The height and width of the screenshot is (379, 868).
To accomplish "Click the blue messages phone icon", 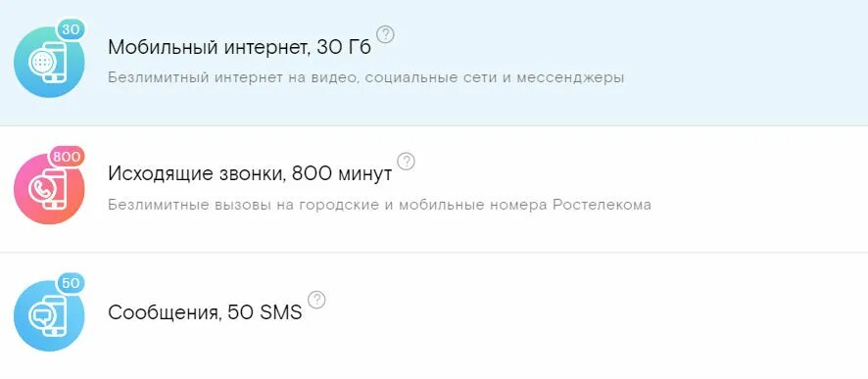I will (49, 315).
